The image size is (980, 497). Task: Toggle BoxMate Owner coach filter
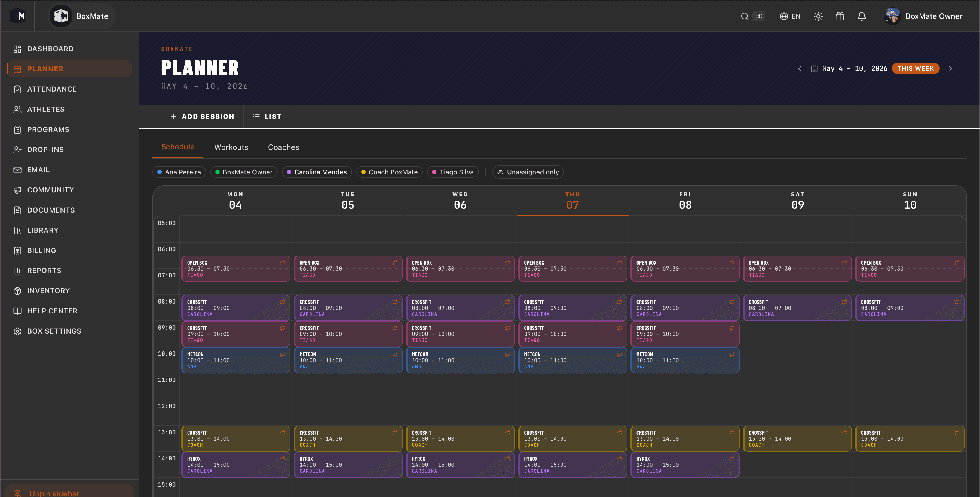[x=244, y=172]
